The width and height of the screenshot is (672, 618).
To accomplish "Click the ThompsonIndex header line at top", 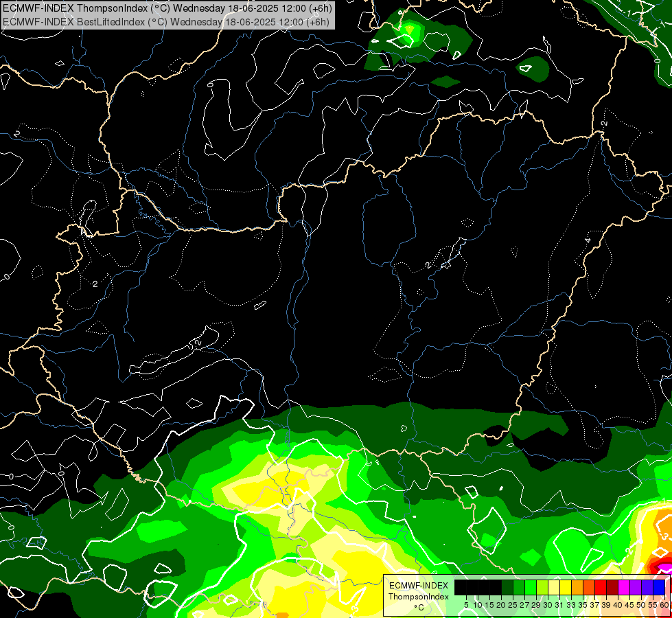I will [167, 8].
